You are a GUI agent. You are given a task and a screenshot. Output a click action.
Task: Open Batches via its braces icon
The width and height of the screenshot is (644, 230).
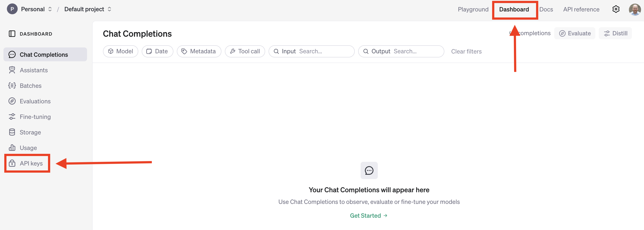pos(12,86)
